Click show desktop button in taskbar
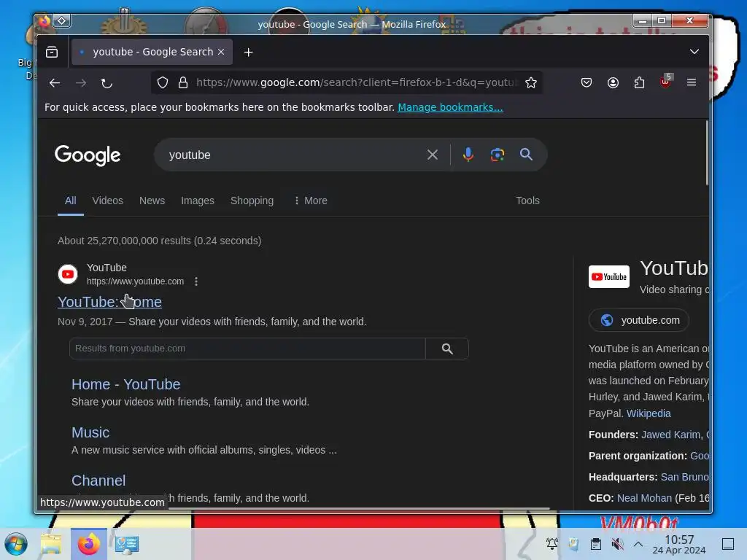 coord(727,544)
